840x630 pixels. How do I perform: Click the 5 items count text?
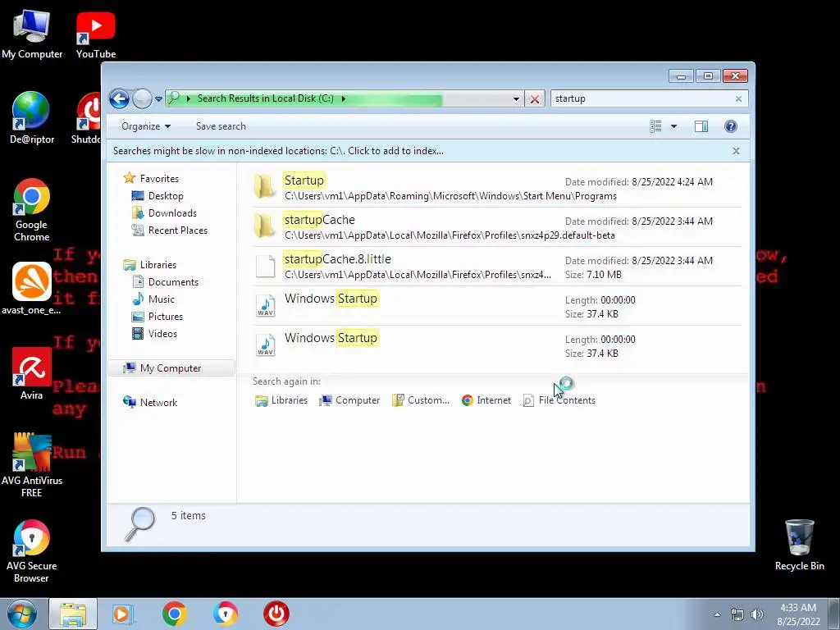tap(188, 515)
